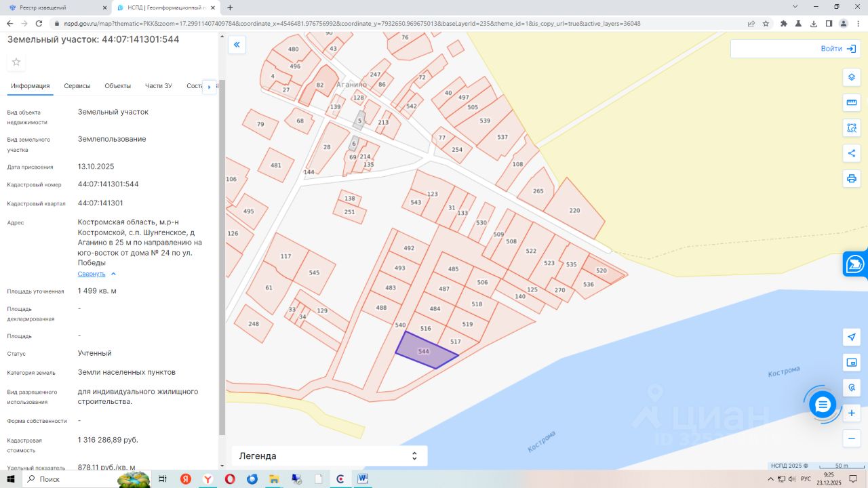868x488 pixels.
Task: Click the my-location arrow icon
Action: click(852, 338)
